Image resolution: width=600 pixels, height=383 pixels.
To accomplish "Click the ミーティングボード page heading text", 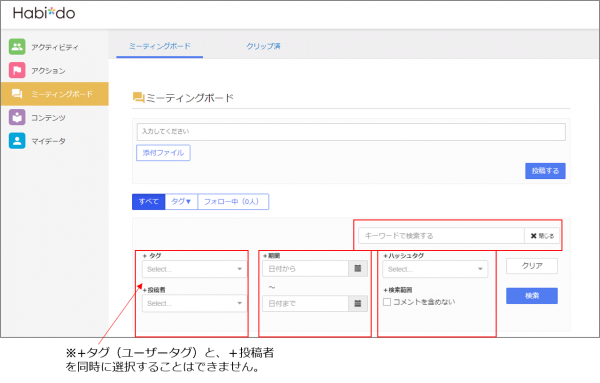I will click(189, 98).
